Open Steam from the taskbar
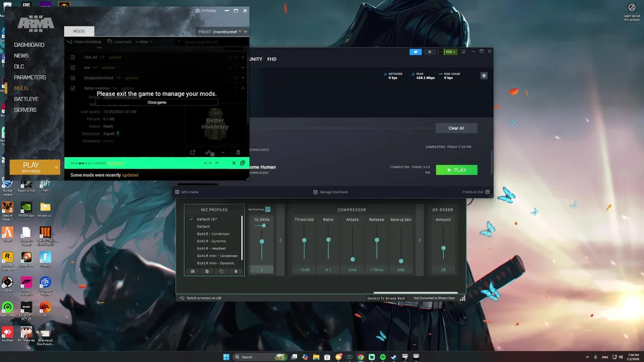Image resolution: width=644 pixels, height=362 pixels. (x=394, y=357)
